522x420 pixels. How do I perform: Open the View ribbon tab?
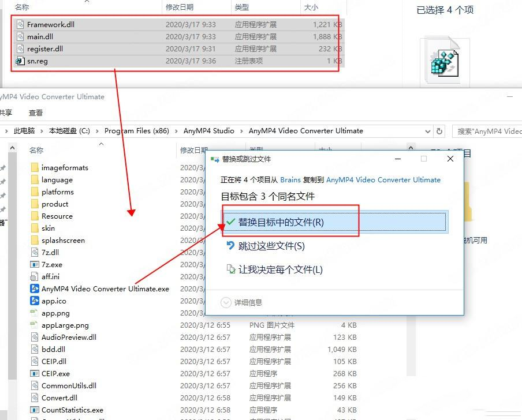tap(36, 113)
